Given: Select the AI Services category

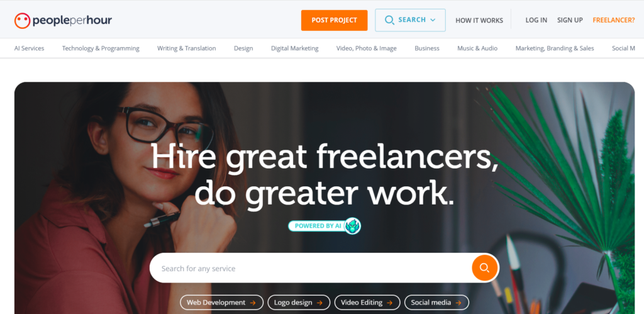Looking at the screenshot, I should pos(29,48).
